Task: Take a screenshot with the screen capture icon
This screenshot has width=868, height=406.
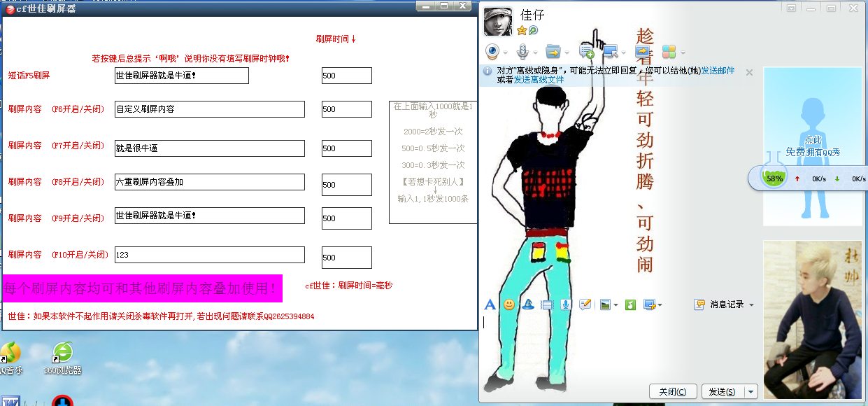Action: pyautogui.click(x=649, y=304)
